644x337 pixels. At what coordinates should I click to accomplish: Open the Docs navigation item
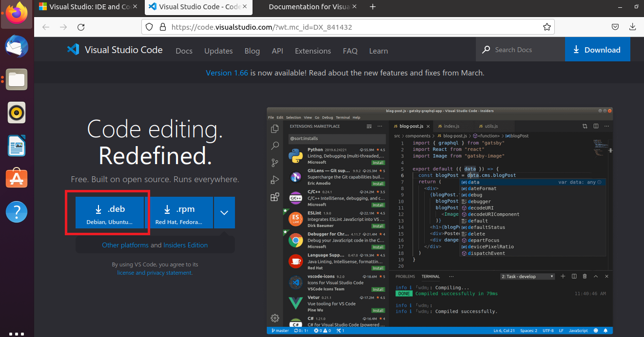coord(184,51)
